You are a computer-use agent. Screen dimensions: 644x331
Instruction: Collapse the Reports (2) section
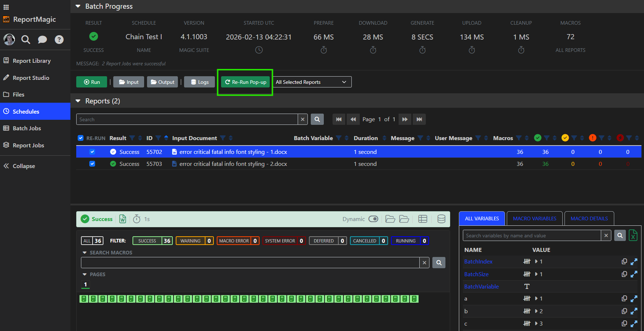pos(78,101)
